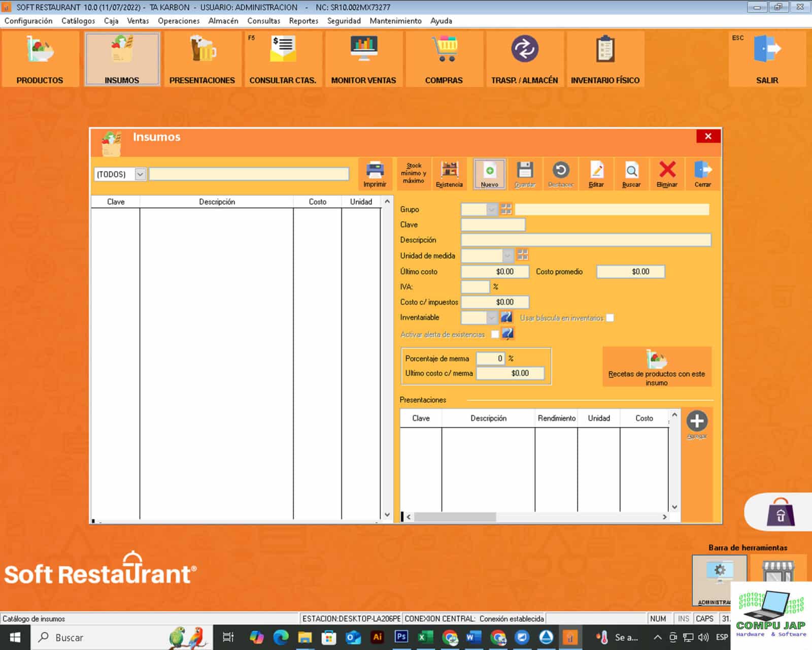The width and height of the screenshot is (812, 650).
Task: Click the taskbar Buscar search box
Action: click(122, 637)
